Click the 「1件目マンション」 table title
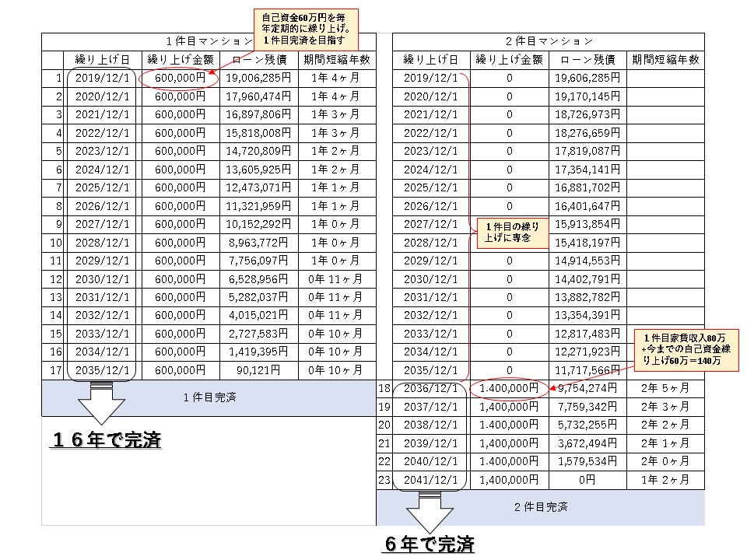The width and height of the screenshot is (747, 560). 209,41
